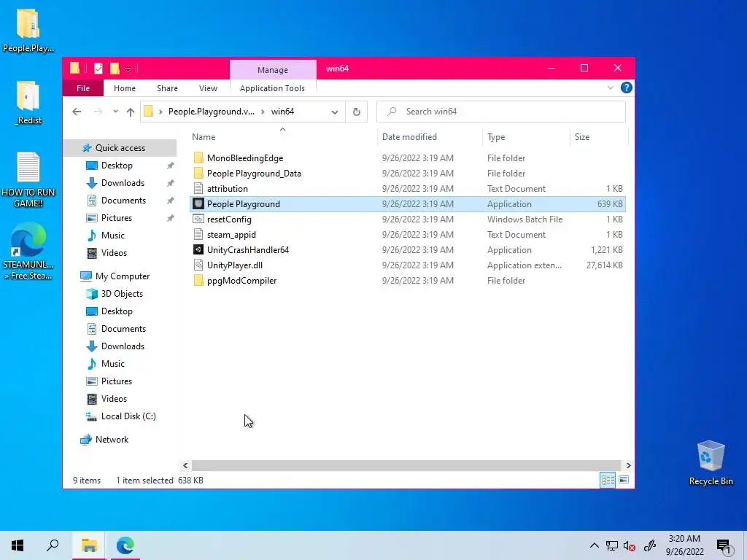This screenshot has height=560, width=747.
Task: Refresh the win64 folder view
Action: [x=356, y=112]
